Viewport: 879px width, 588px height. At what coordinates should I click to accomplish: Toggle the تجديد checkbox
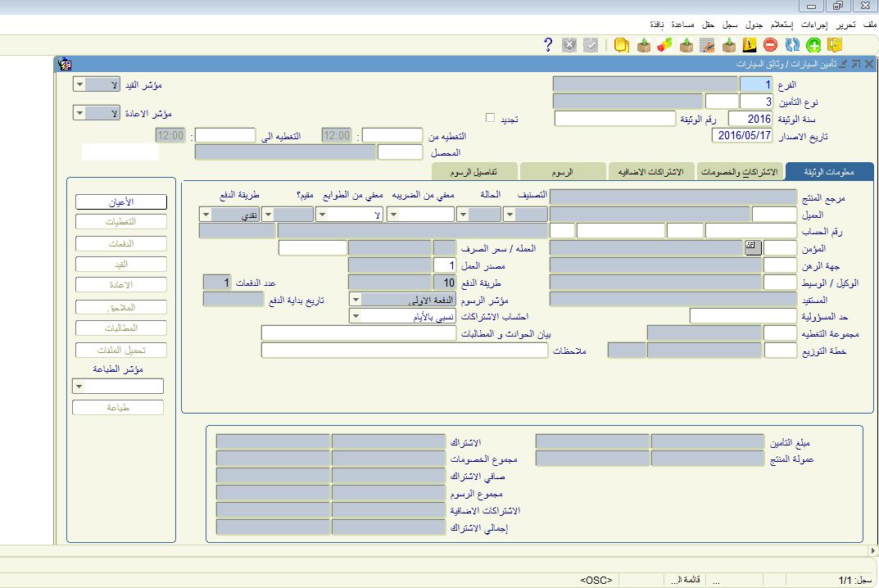[x=490, y=118]
